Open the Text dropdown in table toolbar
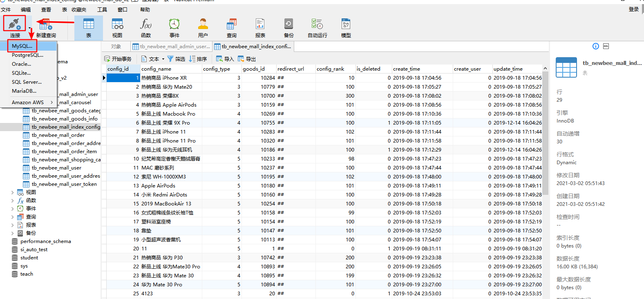 tap(153, 59)
